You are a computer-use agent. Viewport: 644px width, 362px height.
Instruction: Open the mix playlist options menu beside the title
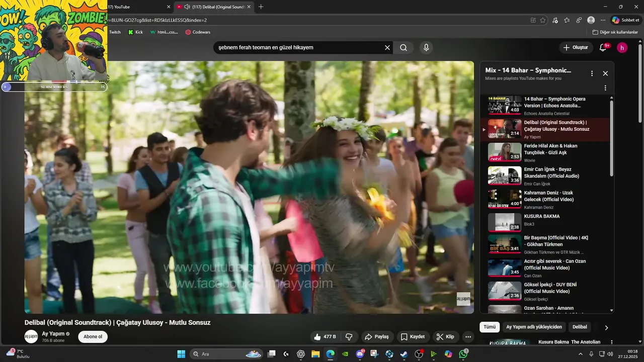click(592, 73)
